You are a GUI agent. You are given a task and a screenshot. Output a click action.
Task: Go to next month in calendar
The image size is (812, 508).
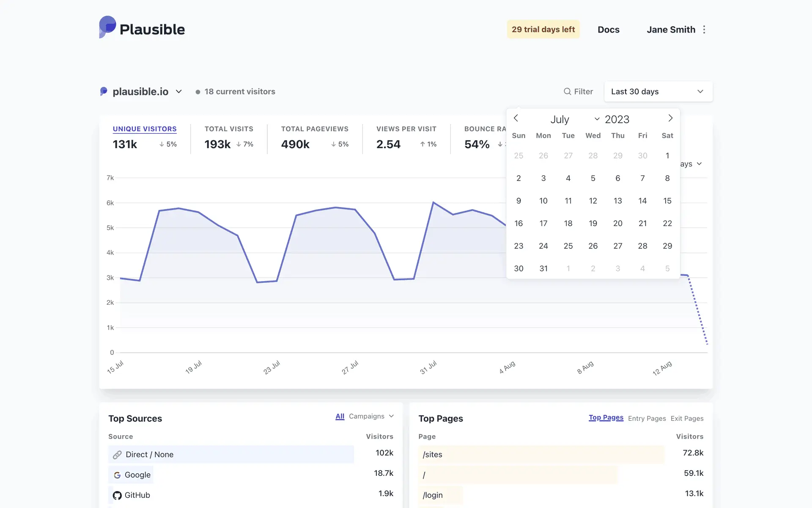pyautogui.click(x=670, y=119)
